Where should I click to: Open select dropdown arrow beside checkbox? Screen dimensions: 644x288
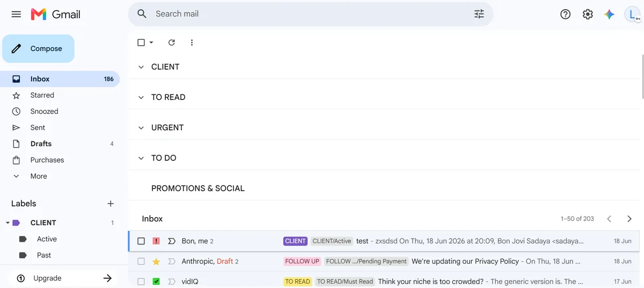click(151, 42)
